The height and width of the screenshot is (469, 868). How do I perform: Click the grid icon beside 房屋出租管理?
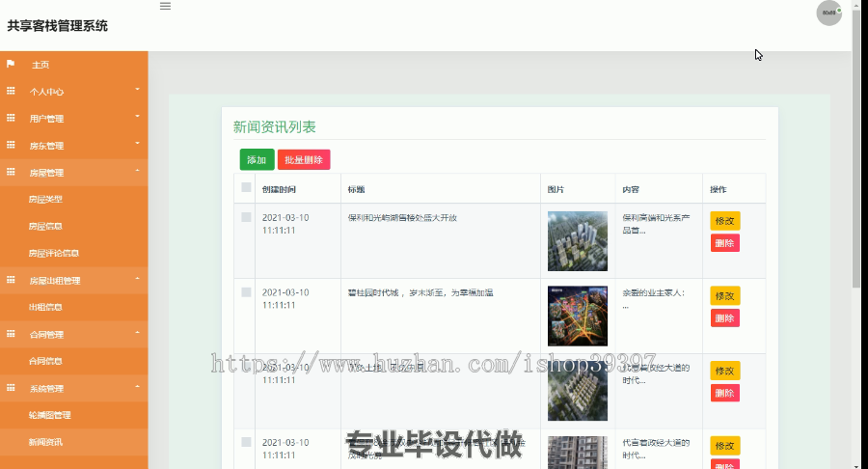[x=11, y=280]
